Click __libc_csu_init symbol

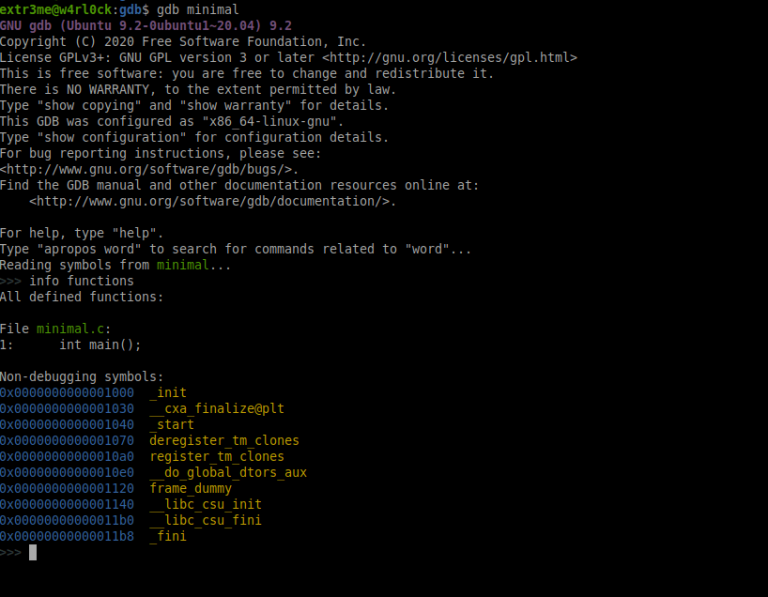pos(206,504)
